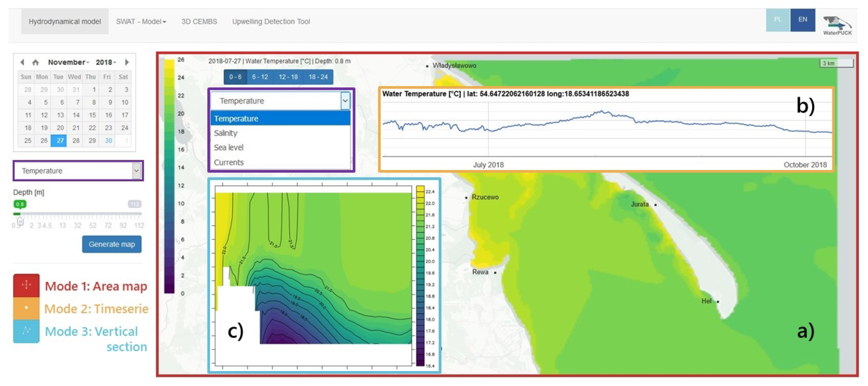The image size is (868, 386).
Task: Open the Upwelling Detection Tool tab
Action: pos(271,22)
